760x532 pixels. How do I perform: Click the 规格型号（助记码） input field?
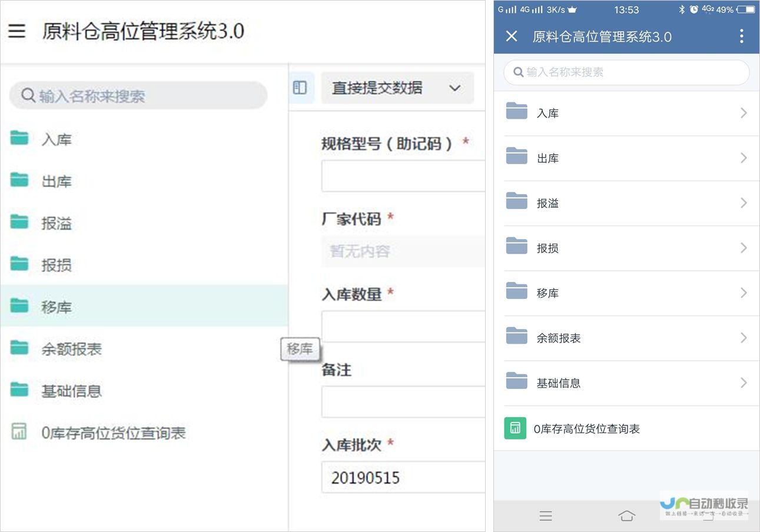point(403,176)
